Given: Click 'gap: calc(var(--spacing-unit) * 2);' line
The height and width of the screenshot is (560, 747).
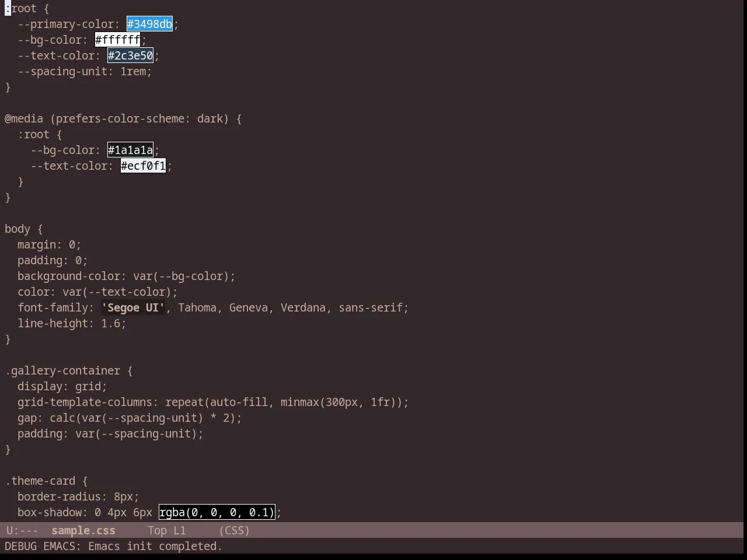Looking at the screenshot, I should [130, 418].
